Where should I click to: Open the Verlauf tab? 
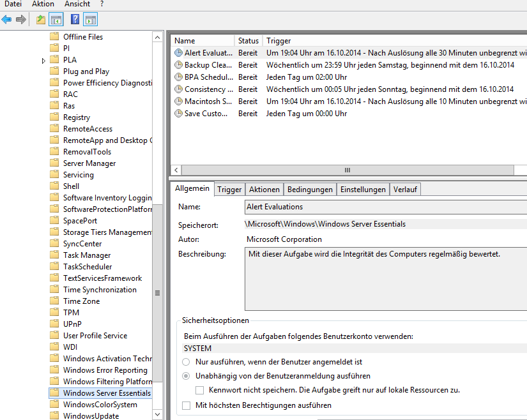[x=406, y=190]
